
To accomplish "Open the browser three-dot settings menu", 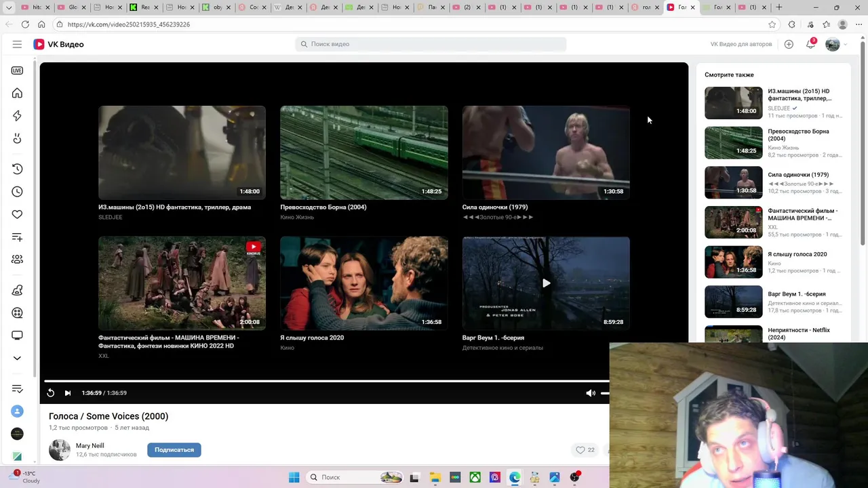I will 859,24.
